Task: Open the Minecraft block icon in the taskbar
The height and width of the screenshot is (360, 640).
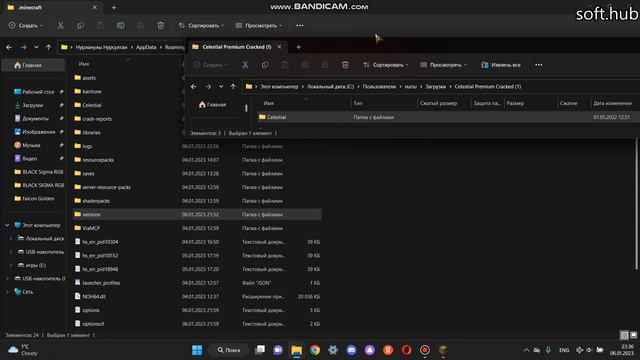Action: (443, 350)
